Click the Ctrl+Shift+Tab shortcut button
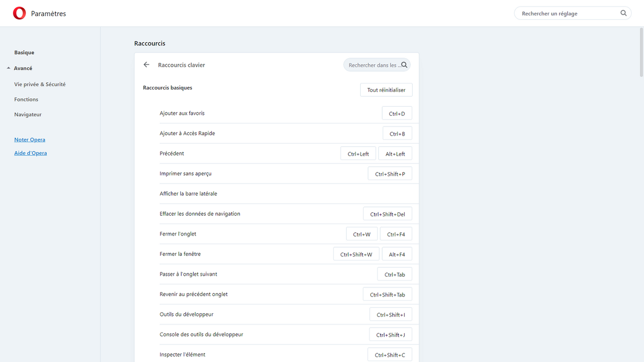This screenshot has width=644, height=362. pyautogui.click(x=387, y=294)
